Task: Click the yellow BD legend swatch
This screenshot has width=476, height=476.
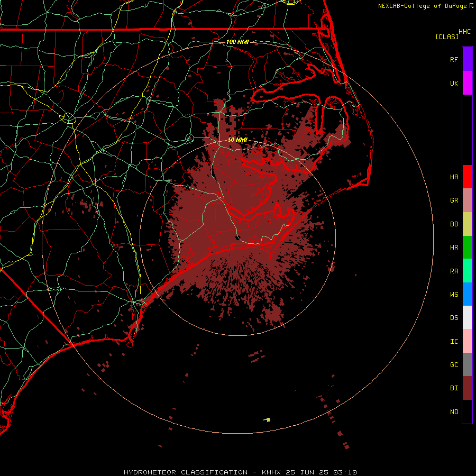Action: tap(467, 224)
